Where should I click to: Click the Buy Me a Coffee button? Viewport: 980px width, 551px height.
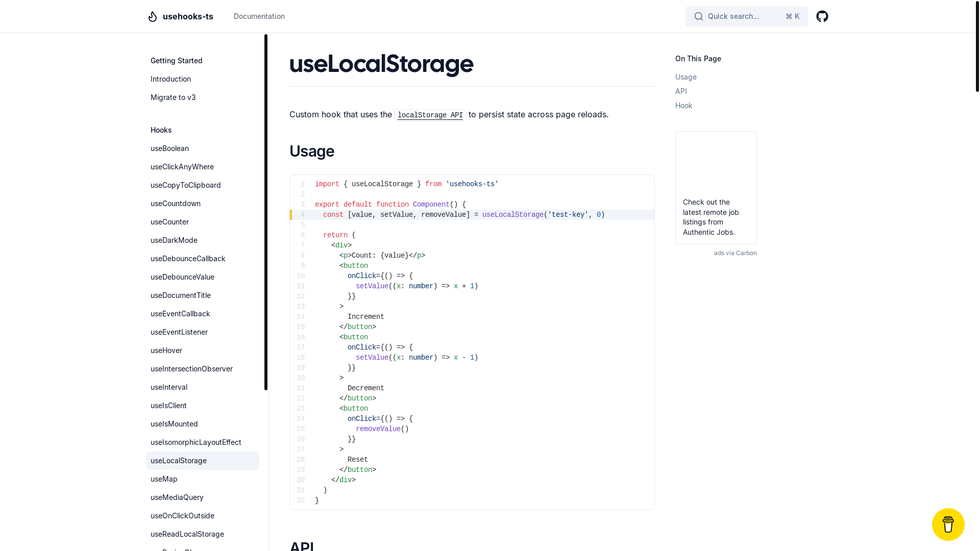coord(948,524)
